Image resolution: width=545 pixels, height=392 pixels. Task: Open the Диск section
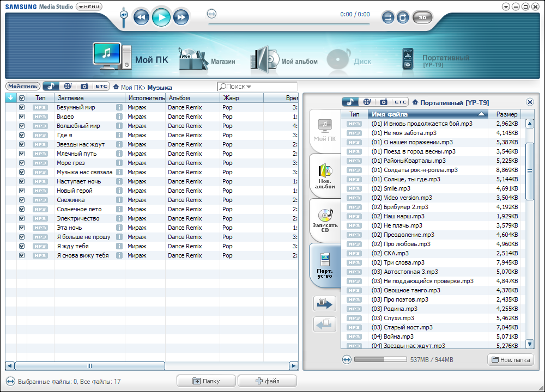pos(349,60)
